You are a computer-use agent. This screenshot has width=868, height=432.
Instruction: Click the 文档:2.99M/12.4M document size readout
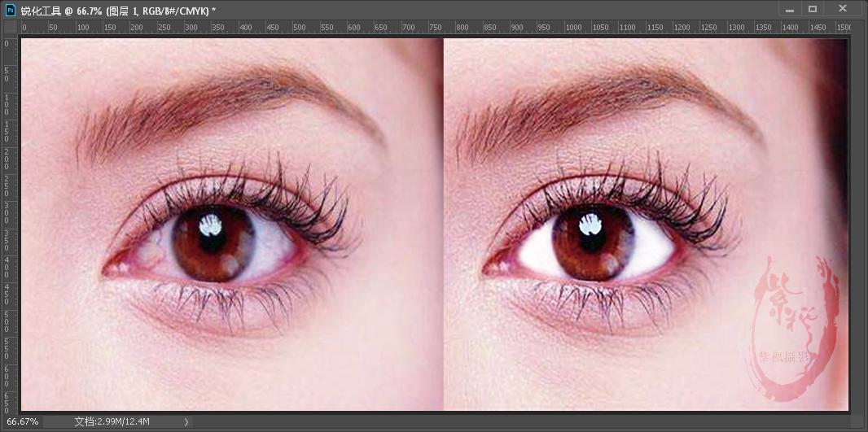(112, 421)
